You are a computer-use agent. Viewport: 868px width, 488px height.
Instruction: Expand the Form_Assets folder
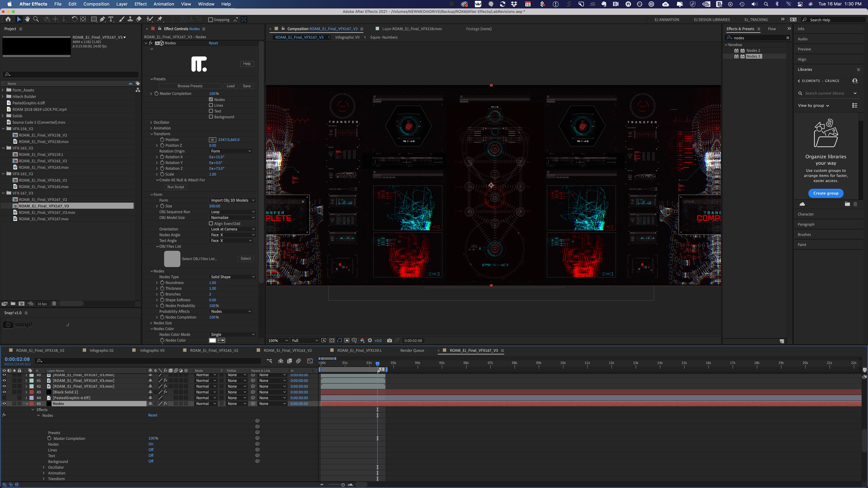[3, 90]
